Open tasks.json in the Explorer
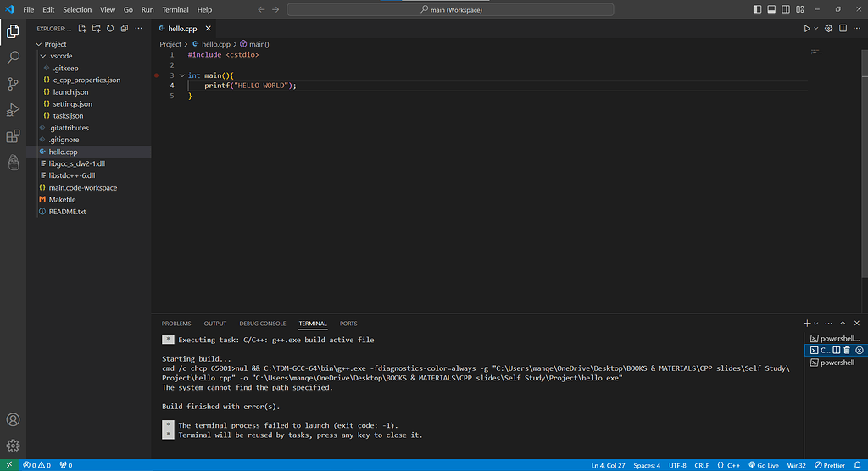 (x=68, y=115)
